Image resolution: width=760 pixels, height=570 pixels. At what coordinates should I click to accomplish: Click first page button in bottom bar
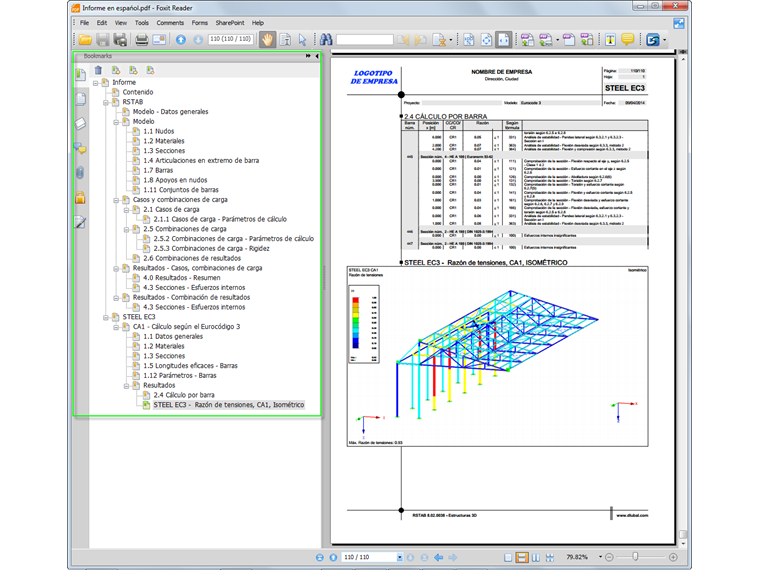click(319, 557)
